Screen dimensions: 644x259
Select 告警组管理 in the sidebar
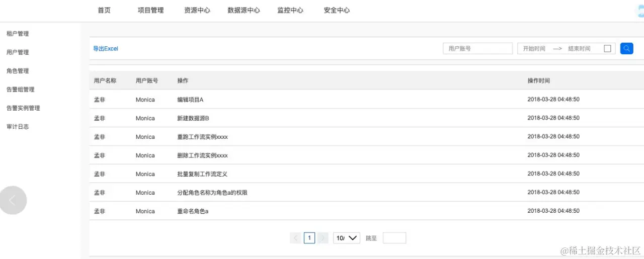pyautogui.click(x=20, y=90)
